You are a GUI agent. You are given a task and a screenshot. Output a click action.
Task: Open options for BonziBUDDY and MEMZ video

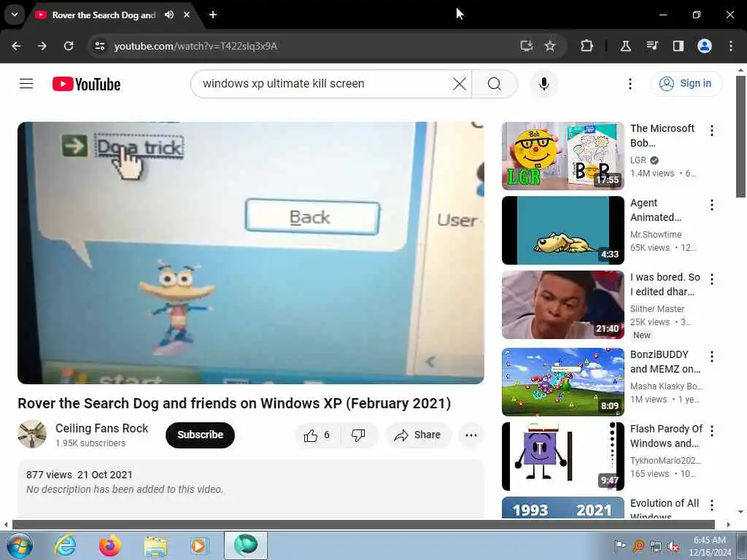(712, 356)
